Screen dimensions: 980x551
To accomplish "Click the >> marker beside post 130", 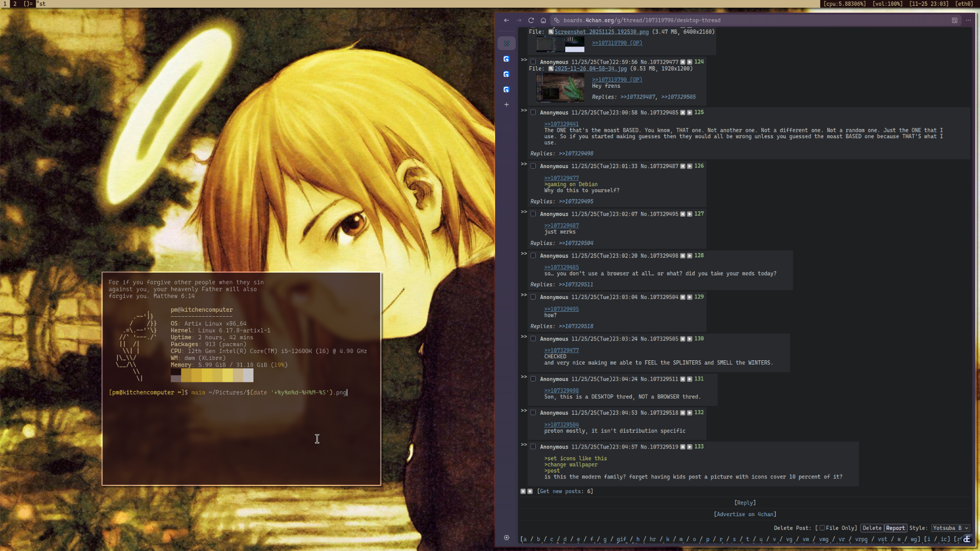I will [x=524, y=337].
